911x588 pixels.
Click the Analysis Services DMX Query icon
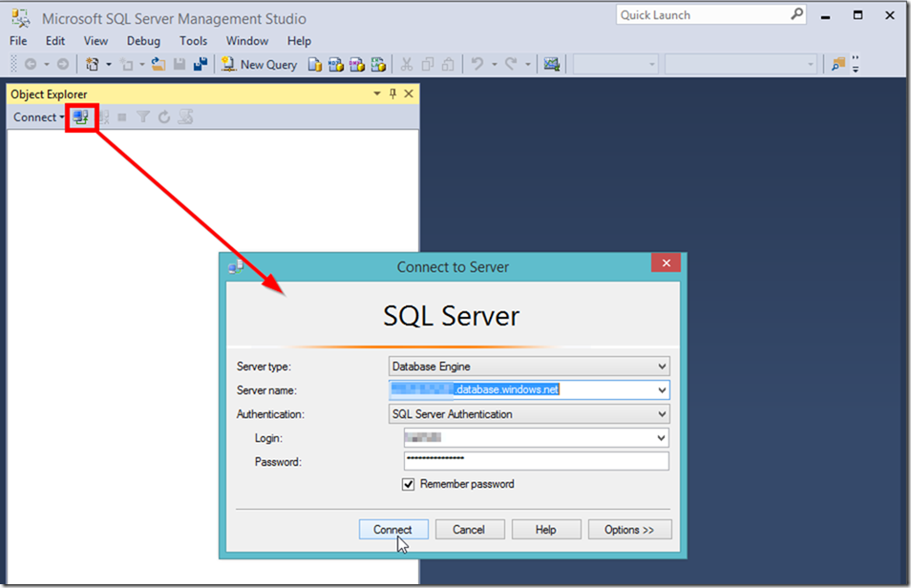tap(357, 65)
